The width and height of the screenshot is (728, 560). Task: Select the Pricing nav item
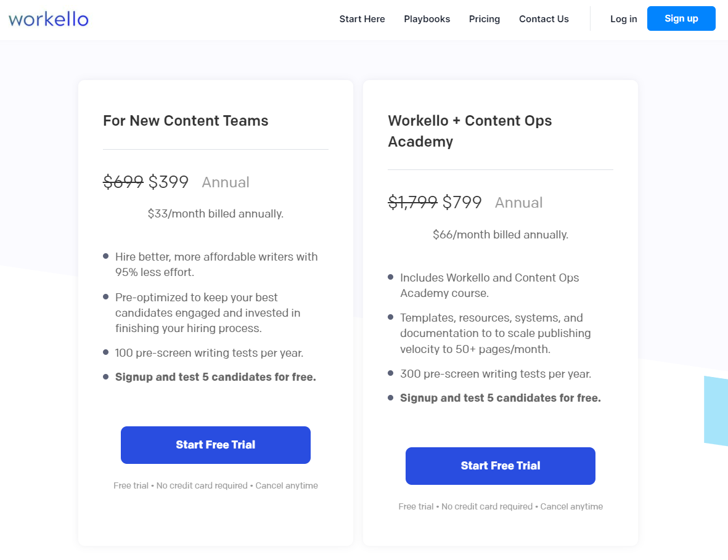484,19
